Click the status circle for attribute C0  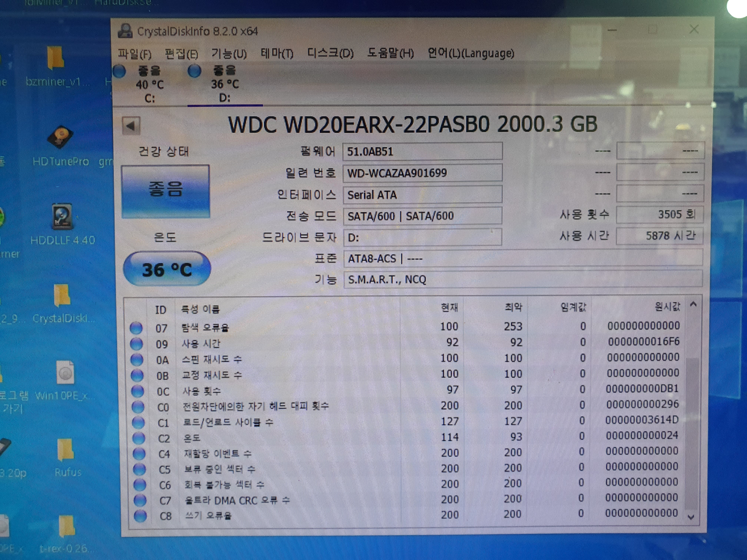point(138,407)
